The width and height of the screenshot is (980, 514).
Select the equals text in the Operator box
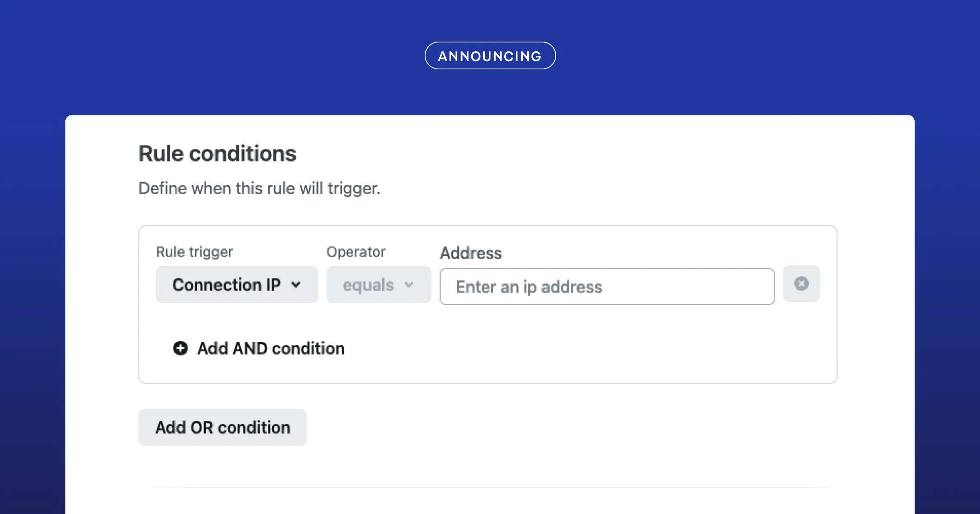pos(368,285)
